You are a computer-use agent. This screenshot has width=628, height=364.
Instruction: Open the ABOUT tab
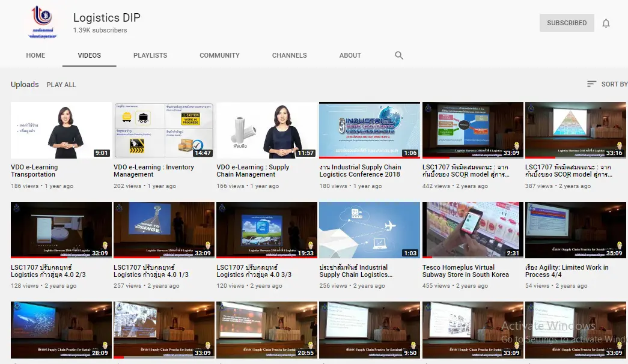[x=350, y=55]
